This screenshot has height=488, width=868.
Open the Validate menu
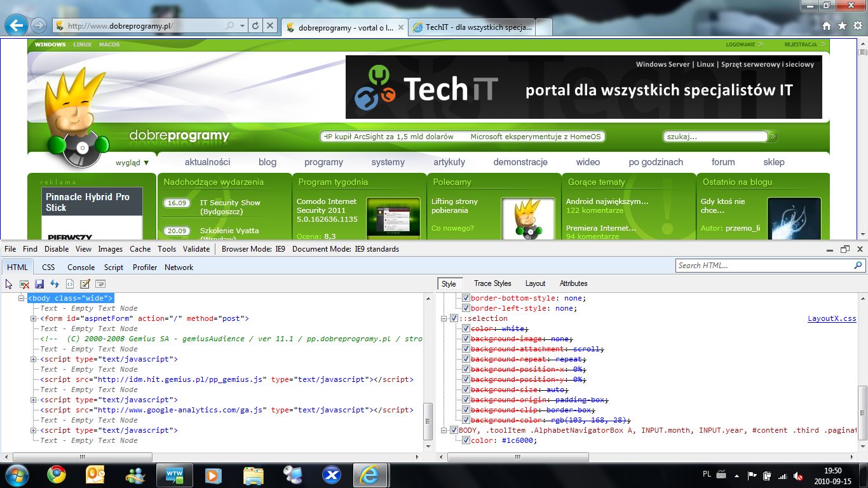click(196, 249)
